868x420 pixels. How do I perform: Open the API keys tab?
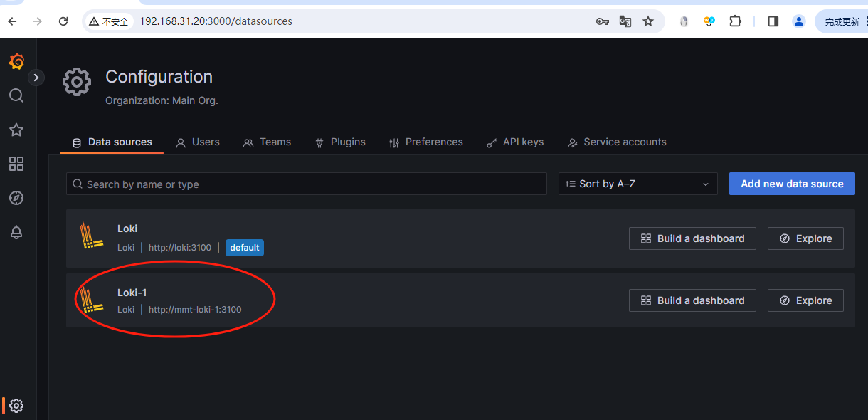point(515,142)
